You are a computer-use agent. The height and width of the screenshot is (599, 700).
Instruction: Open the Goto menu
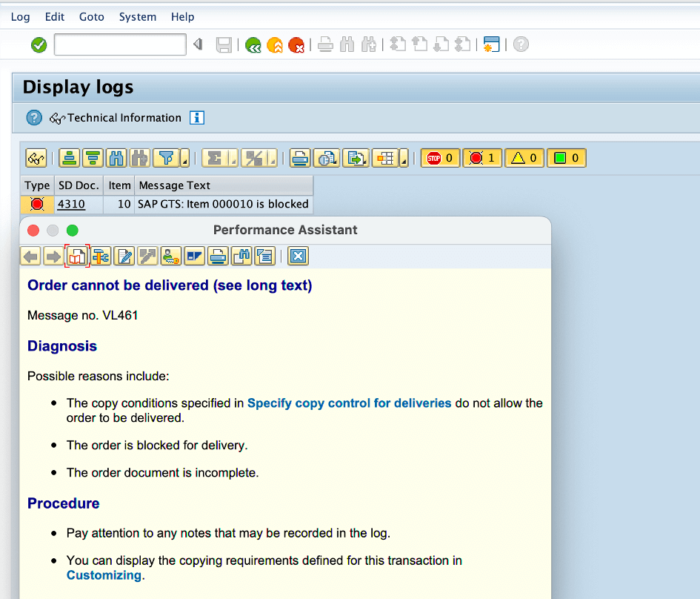point(92,17)
